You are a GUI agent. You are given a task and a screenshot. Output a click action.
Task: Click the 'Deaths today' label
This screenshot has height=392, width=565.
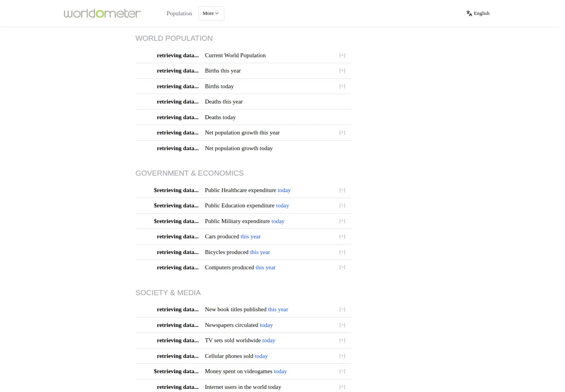[220, 117]
